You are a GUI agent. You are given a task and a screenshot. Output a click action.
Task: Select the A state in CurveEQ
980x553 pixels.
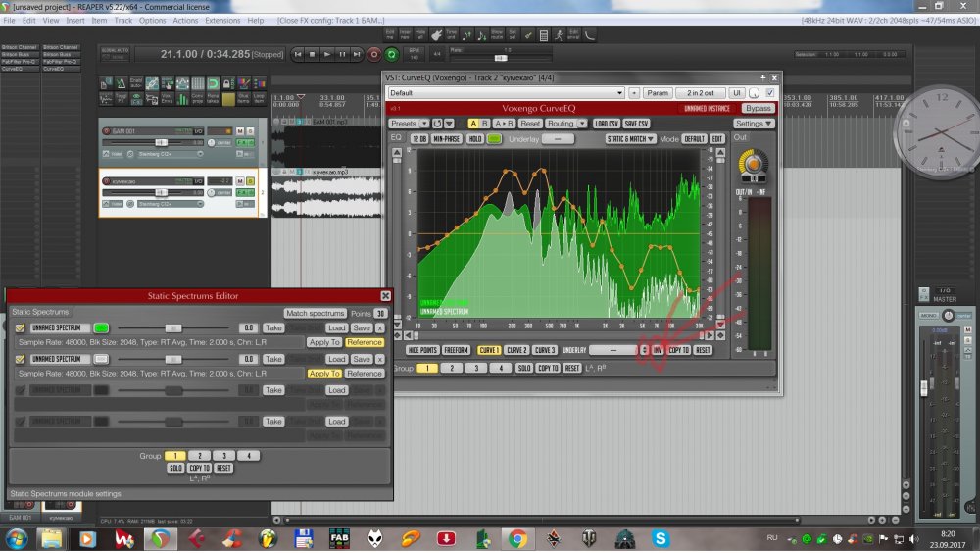tap(473, 124)
